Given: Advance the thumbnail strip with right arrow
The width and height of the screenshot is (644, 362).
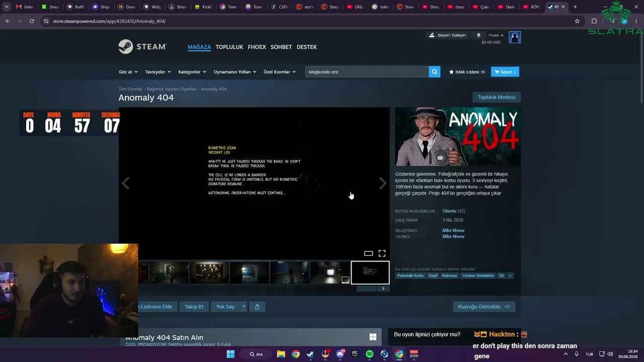Looking at the screenshot, I should 383,289.
